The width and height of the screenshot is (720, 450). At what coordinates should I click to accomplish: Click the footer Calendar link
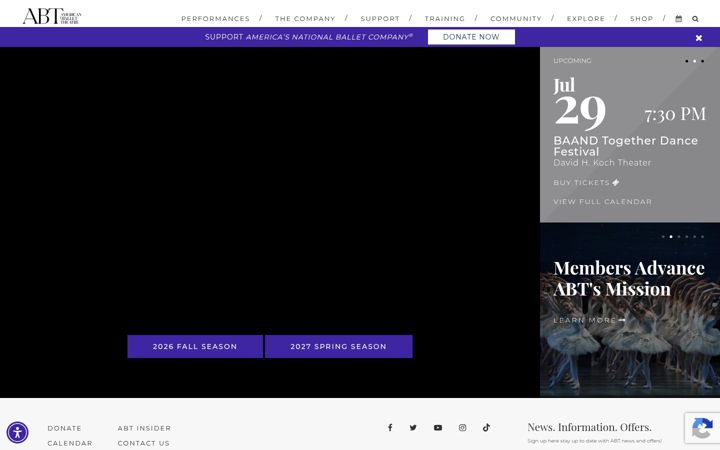[x=70, y=443]
